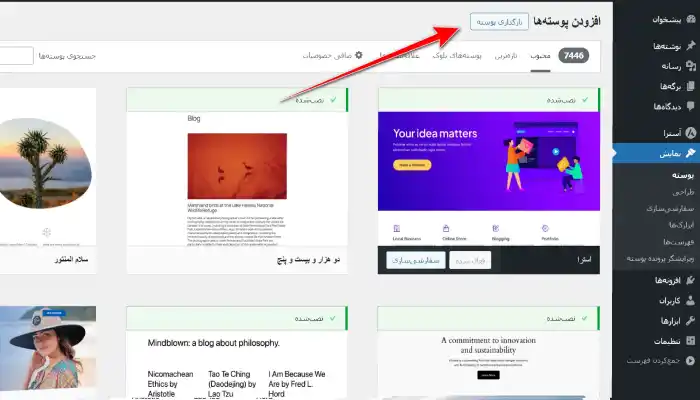This screenshot has width=700, height=400.
Task: Open the Media (رسانه) menu icon
Action: [690, 66]
